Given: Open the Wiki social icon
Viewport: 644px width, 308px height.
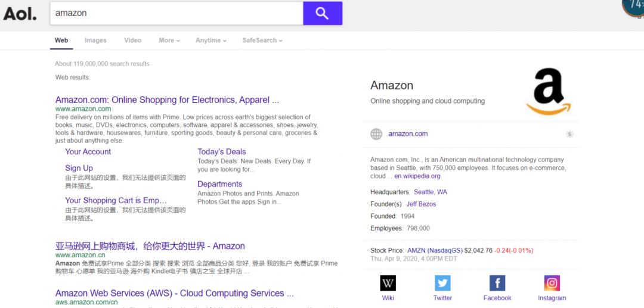Looking at the screenshot, I should [x=388, y=283].
